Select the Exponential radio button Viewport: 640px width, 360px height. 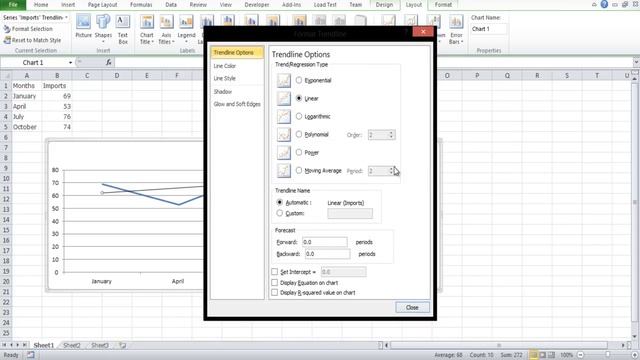tap(299, 80)
